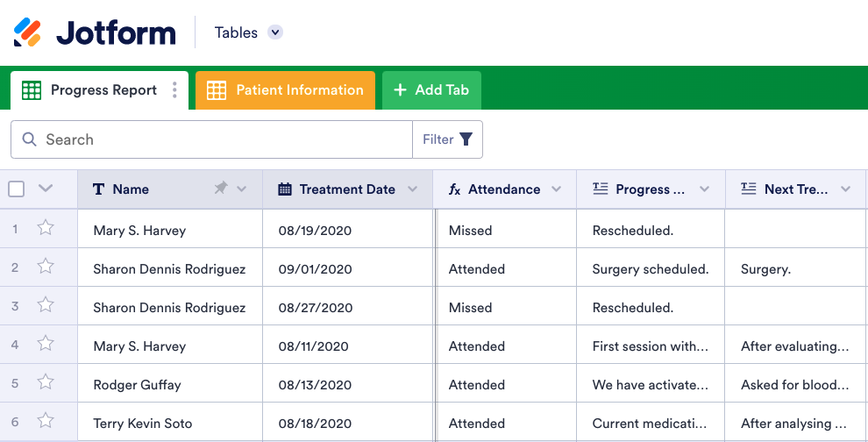Screen dimensions: 868x442
Task: Open the Progress Report tab options dots
Action: (x=174, y=90)
